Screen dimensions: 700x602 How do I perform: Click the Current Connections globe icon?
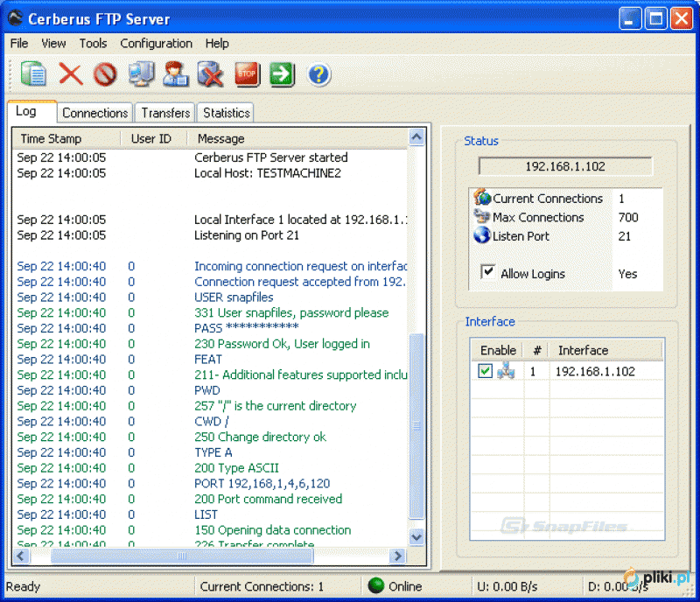point(482,197)
